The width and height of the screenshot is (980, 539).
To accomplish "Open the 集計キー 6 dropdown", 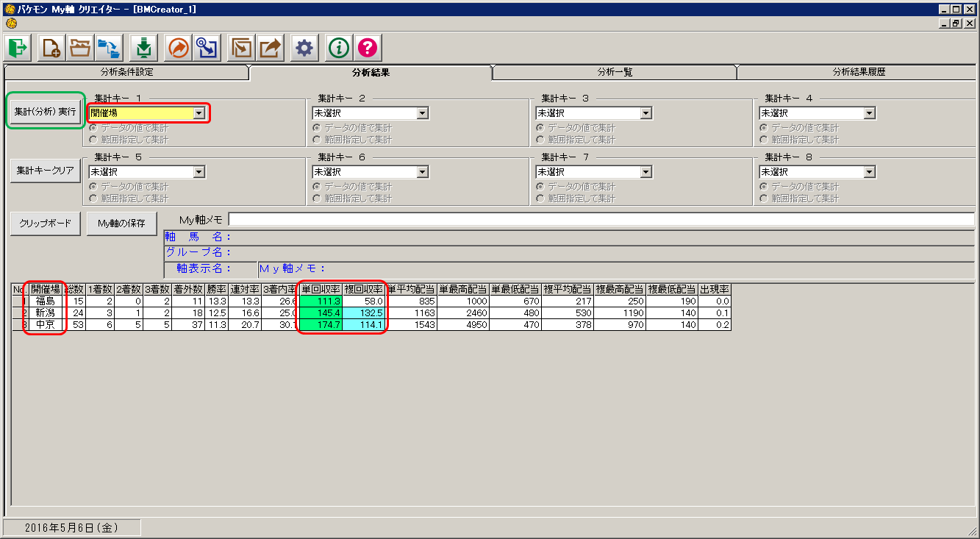I will [422, 172].
